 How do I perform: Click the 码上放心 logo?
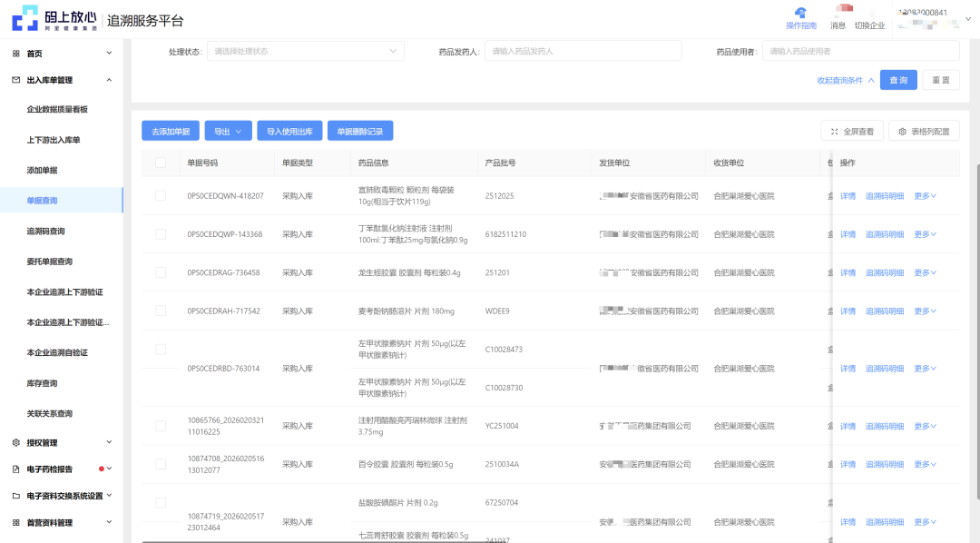click(53, 18)
